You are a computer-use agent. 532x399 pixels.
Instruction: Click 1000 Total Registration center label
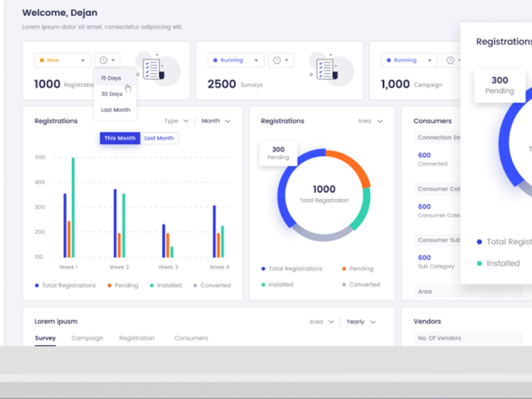[324, 194]
